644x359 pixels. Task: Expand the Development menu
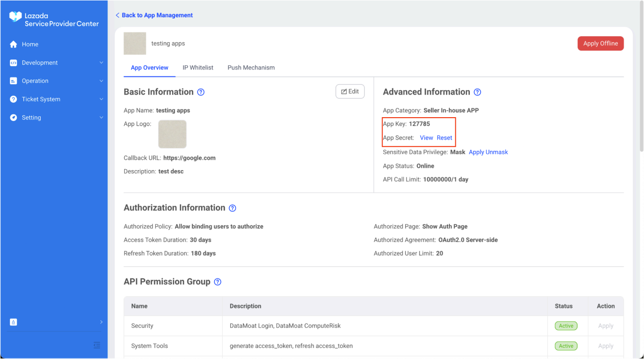pos(40,63)
